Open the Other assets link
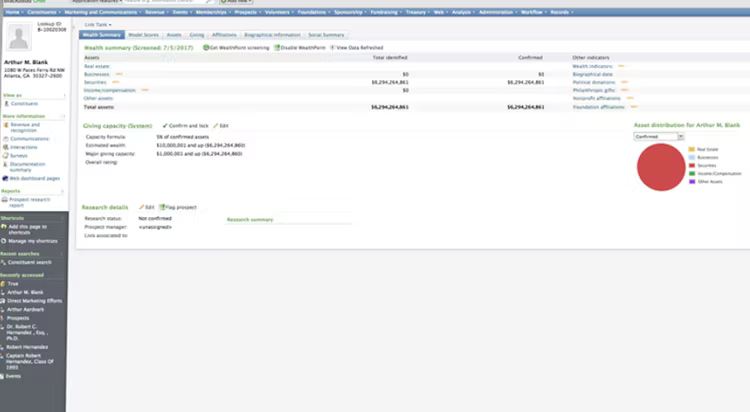750x412 pixels. click(99, 98)
